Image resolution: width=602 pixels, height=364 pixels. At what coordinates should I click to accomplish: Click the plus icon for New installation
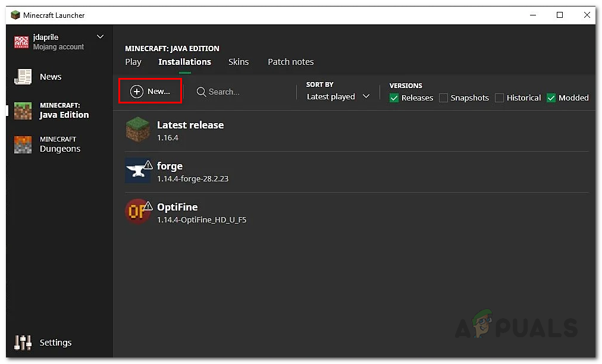pyautogui.click(x=137, y=92)
